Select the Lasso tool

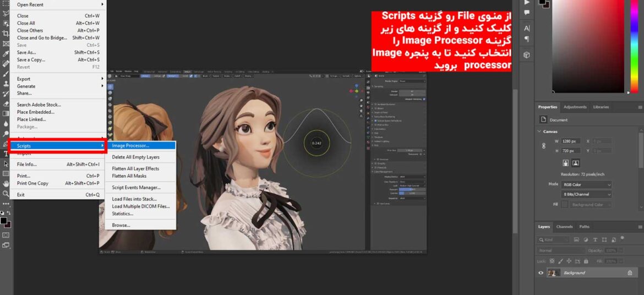[6, 13]
